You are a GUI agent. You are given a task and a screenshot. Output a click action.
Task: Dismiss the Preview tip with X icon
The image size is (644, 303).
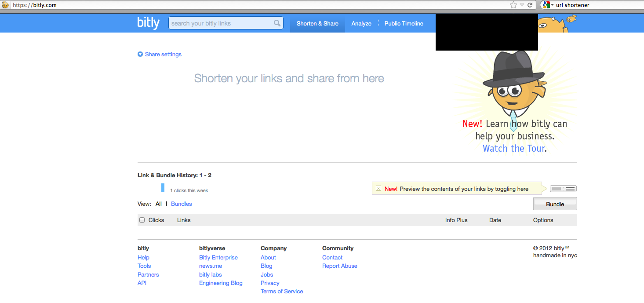coord(378,189)
